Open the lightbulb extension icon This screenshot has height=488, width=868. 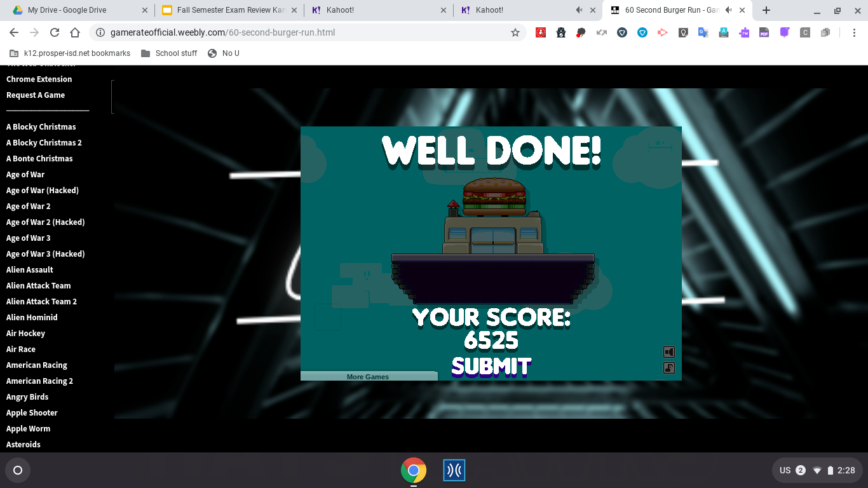click(683, 32)
